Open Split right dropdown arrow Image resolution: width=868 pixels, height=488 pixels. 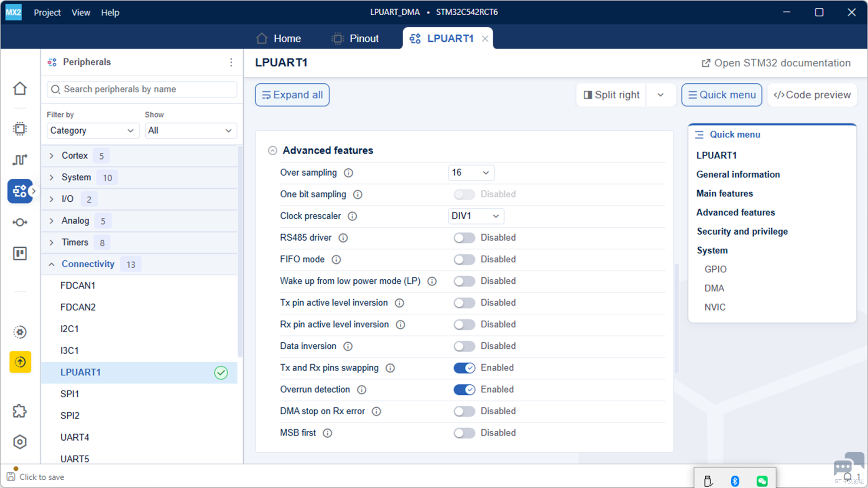(x=661, y=95)
